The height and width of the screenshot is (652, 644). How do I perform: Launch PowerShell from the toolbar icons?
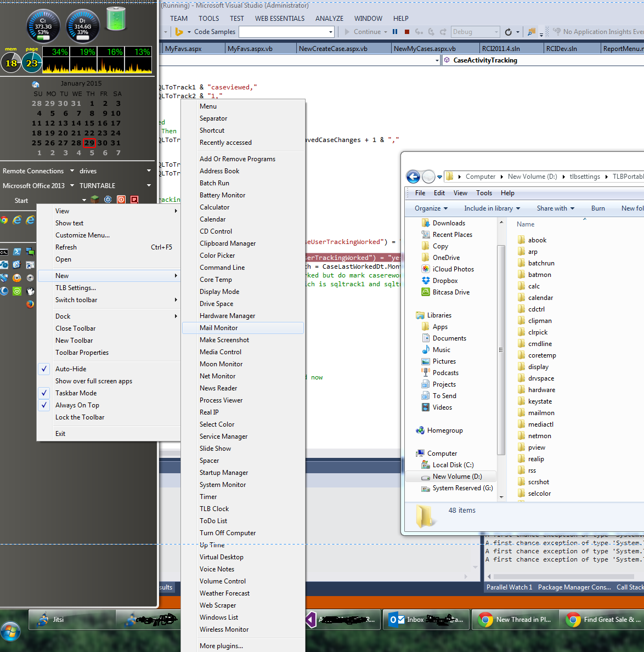click(17, 252)
